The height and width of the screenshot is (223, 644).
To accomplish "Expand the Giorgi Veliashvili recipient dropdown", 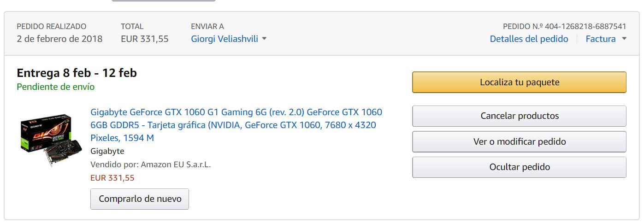I will click(x=229, y=39).
